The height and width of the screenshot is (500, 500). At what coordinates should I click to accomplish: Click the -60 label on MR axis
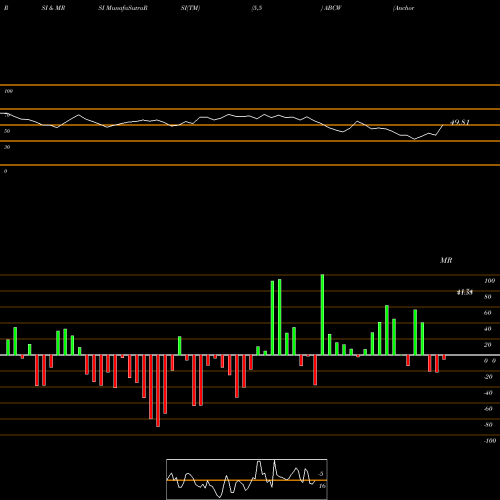(x=488, y=409)
